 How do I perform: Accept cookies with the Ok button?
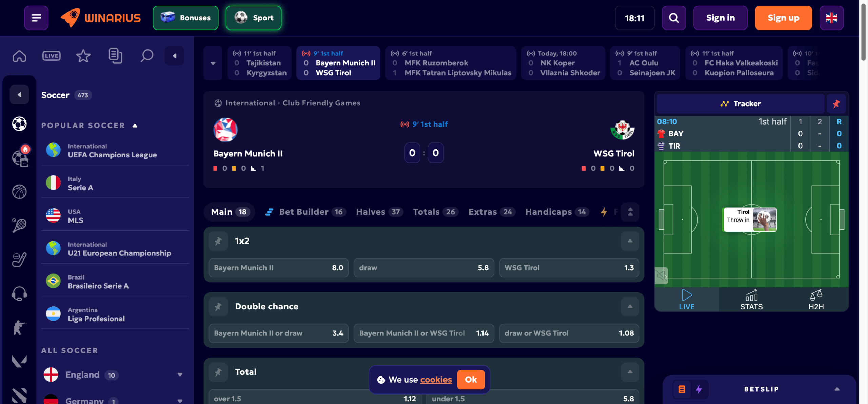[x=471, y=380]
